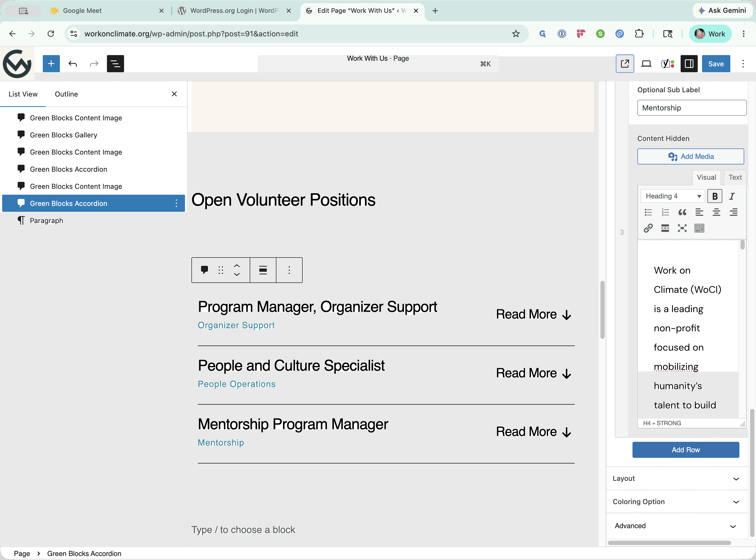756x560 pixels.
Task: Click the Save button
Action: point(716,63)
